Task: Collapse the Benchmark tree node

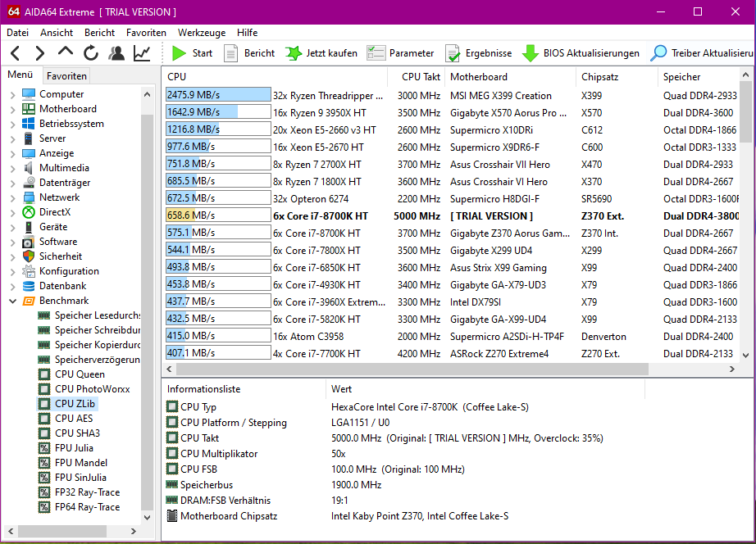Action: click(12, 301)
